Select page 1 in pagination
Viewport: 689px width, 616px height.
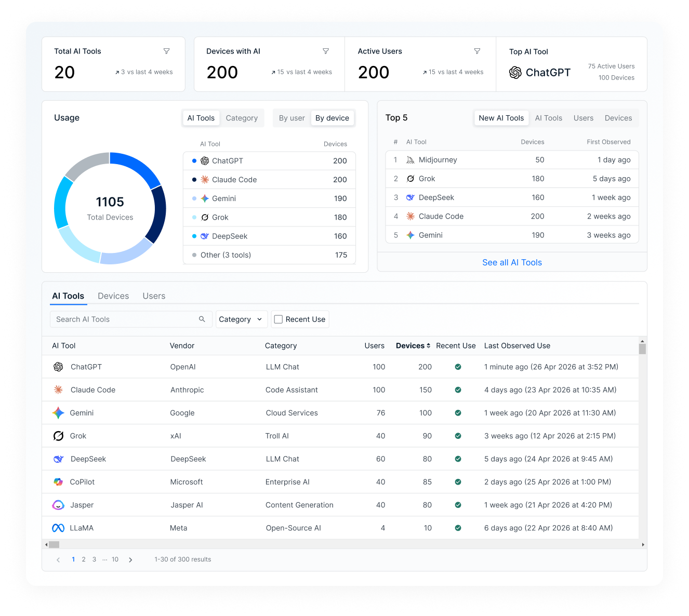[73, 559]
